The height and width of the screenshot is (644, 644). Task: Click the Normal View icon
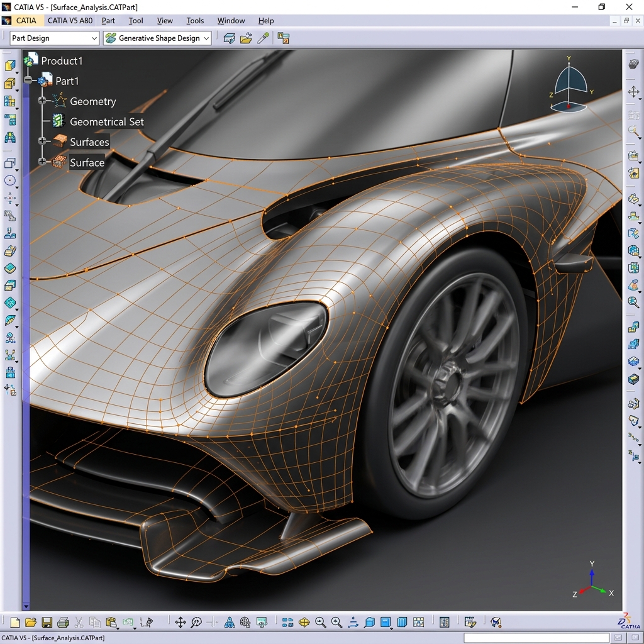click(x=353, y=622)
